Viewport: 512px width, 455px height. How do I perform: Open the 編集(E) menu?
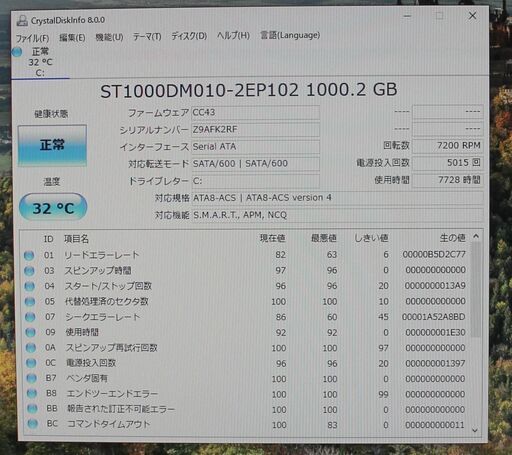[x=72, y=38]
